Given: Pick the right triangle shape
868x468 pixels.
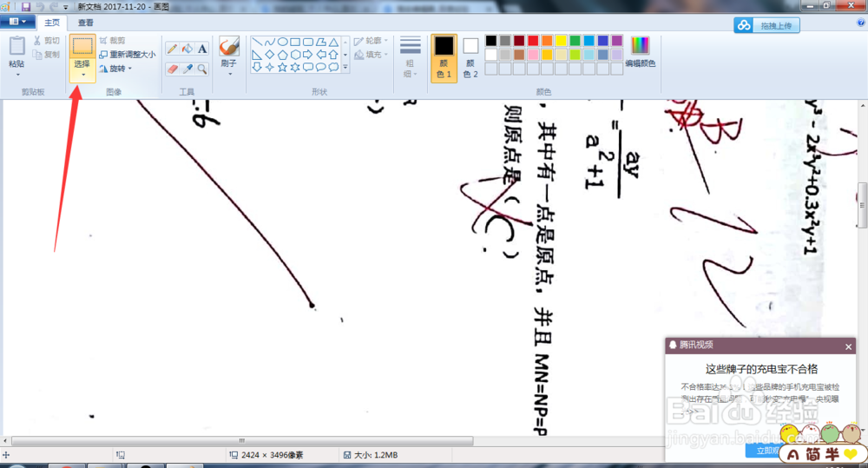Looking at the screenshot, I should pos(257,55).
